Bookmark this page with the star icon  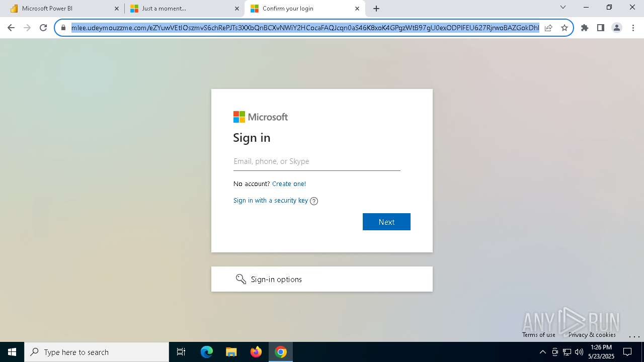[x=565, y=28]
